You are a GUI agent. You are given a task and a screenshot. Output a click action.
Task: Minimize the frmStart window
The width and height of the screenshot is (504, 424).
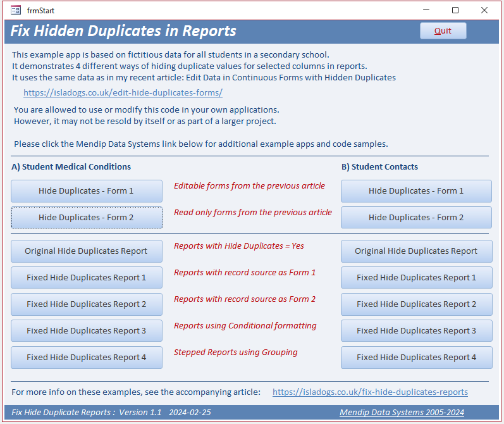click(426, 10)
